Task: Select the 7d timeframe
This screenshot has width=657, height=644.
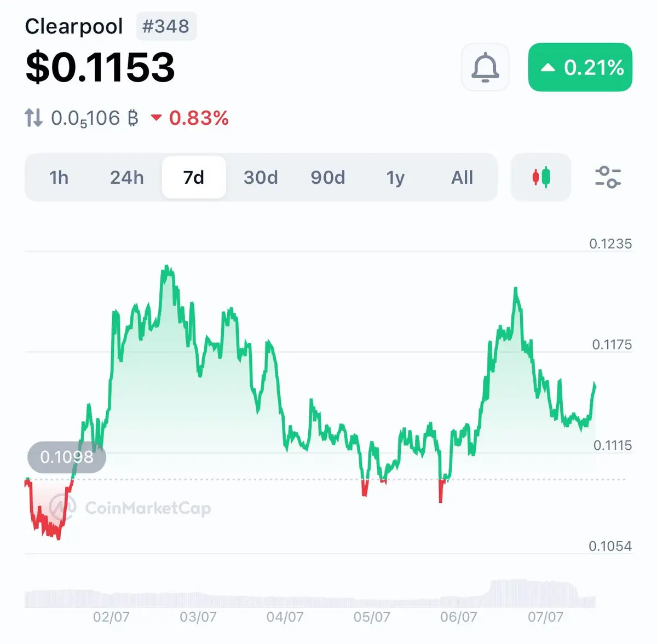Action: point(194,177)
